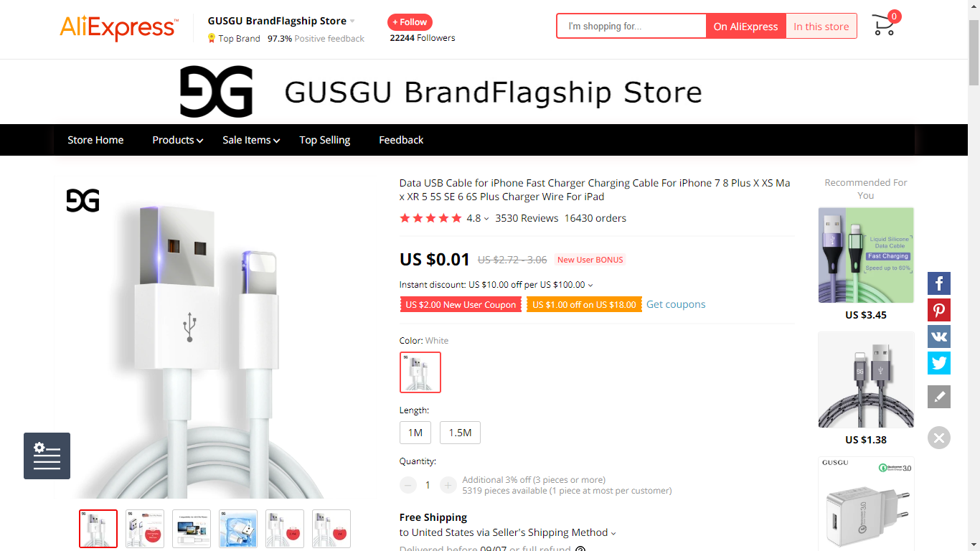Screen dimensions: 980x551
Task: Share product on Facebook
Action: [x=939, y=283]
